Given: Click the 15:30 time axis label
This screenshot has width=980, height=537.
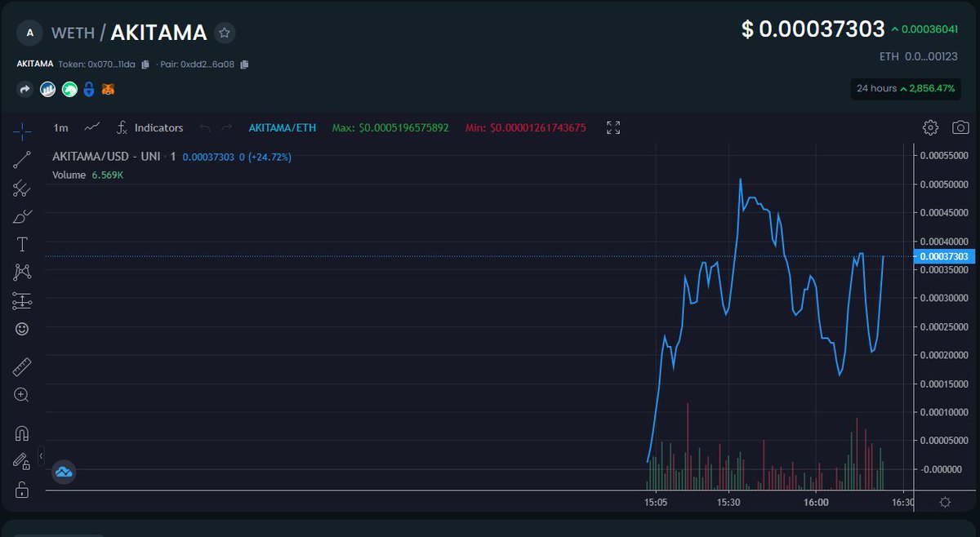Looking at the screenshot, I should (729, 502).
